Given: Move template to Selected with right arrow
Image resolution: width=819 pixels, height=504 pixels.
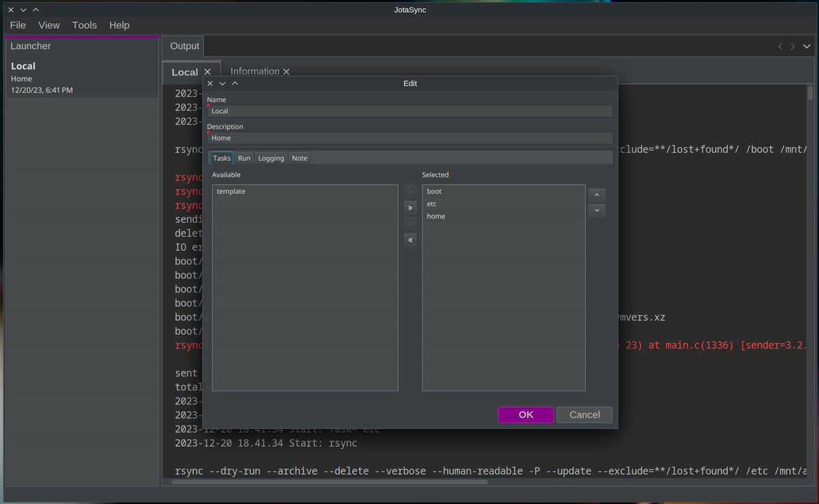Looking at the screenshot, I should click(410, 190).
